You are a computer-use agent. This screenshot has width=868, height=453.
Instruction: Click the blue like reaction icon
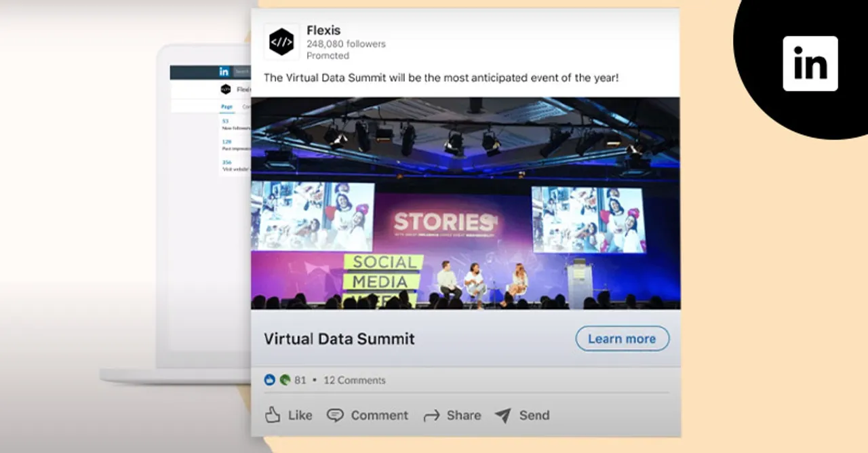[x=270, y=380]
